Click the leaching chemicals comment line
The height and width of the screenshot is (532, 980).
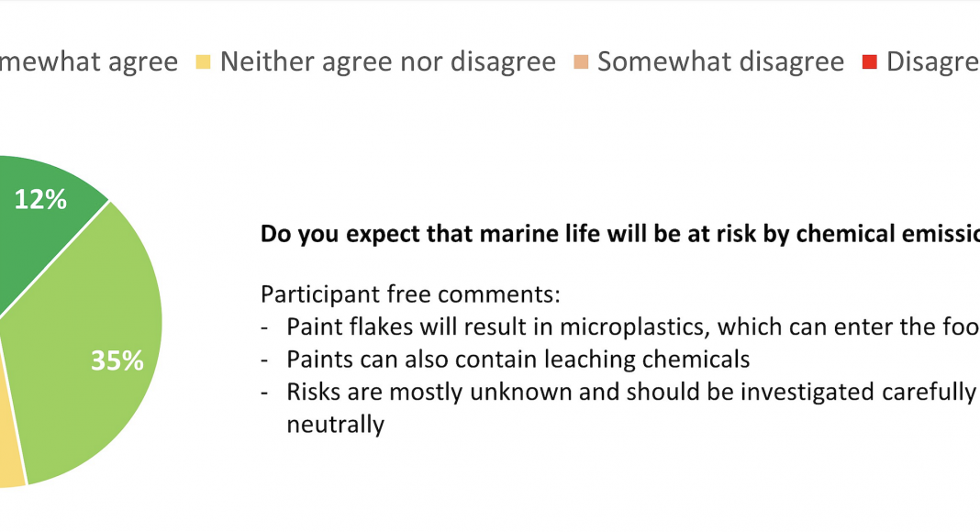pos(518,359)
